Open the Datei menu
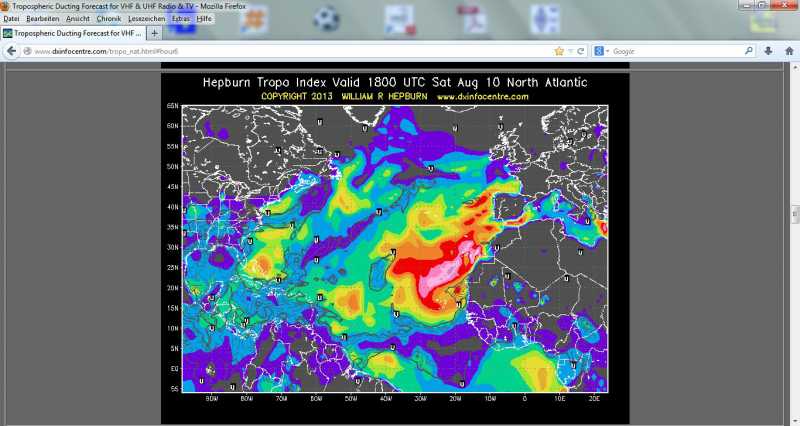The height and width of the screenshot is (426, 800). 12,19
